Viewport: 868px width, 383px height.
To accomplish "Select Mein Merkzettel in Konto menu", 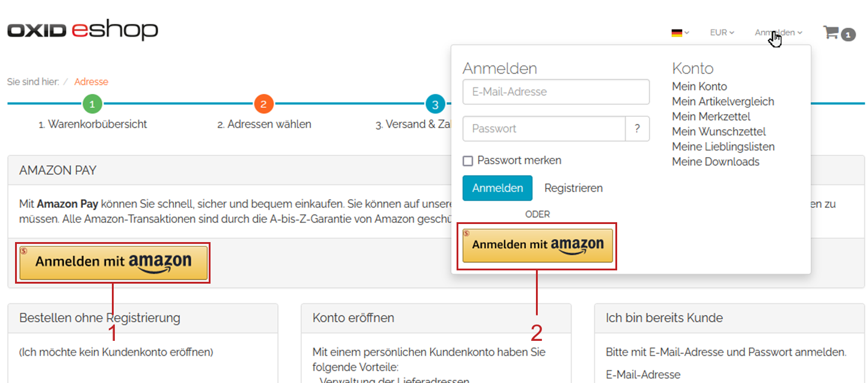I will pos(711,117).
